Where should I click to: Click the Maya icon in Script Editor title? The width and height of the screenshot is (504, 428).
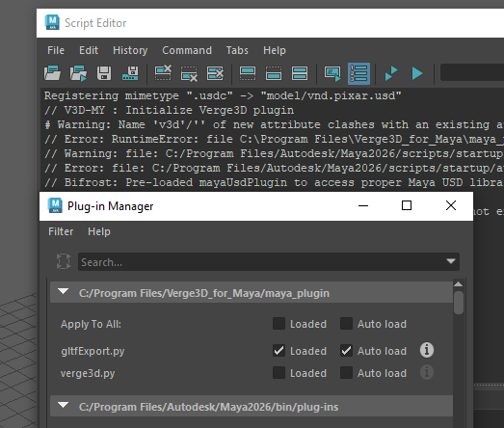(52, 22)
